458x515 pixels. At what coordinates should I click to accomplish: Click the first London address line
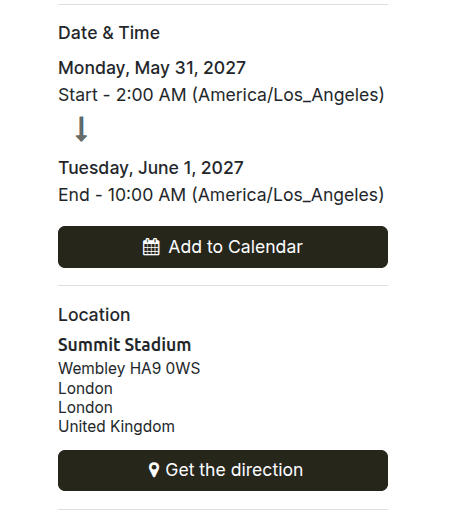85,389
